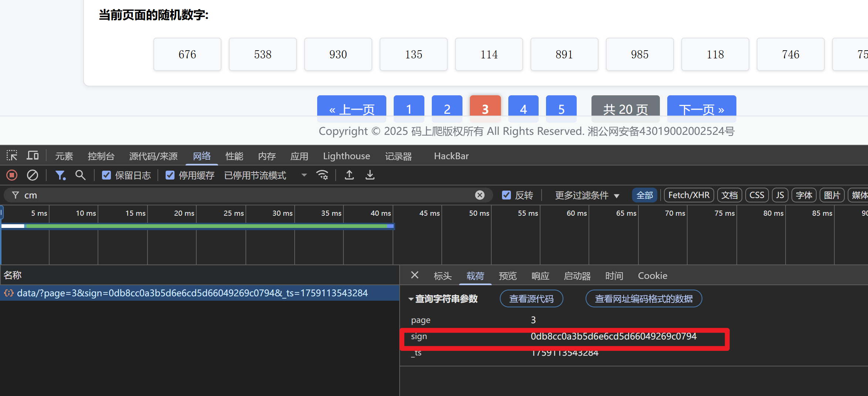Open HackBar panel tab

451,156
